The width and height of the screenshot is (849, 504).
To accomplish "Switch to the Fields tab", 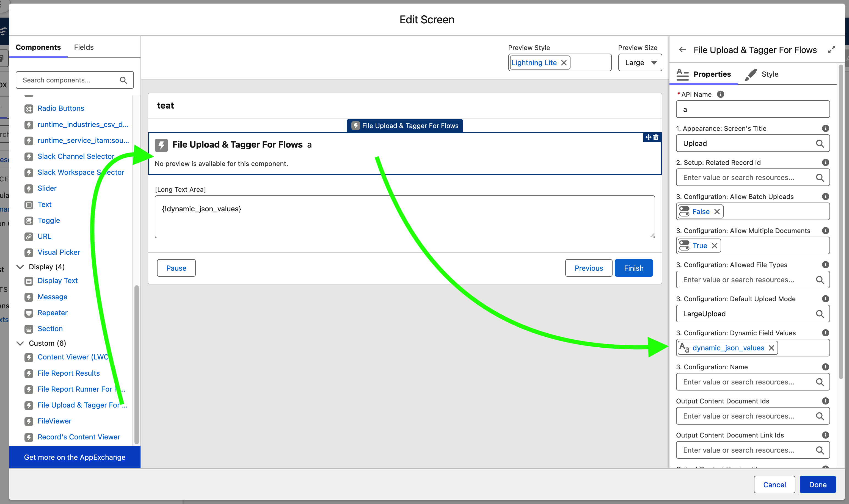I will point(84,47).
